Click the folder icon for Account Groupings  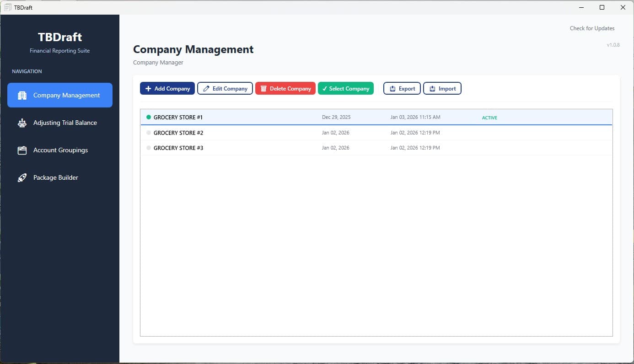[22, 150]
